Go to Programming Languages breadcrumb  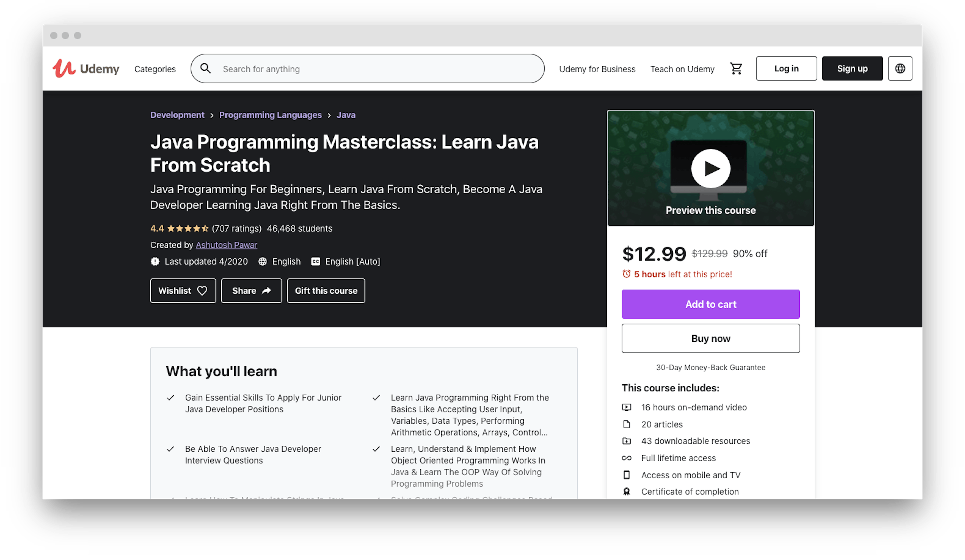[x=270, y=115]
